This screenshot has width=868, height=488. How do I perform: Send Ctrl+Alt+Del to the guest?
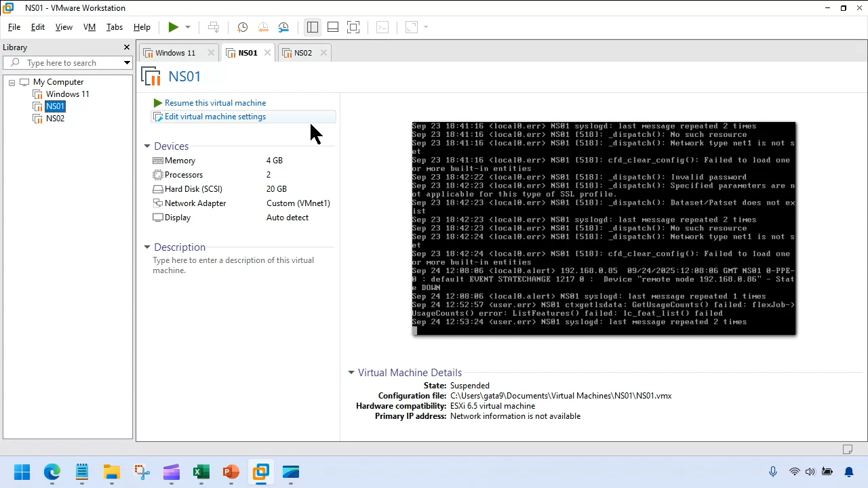214,27
